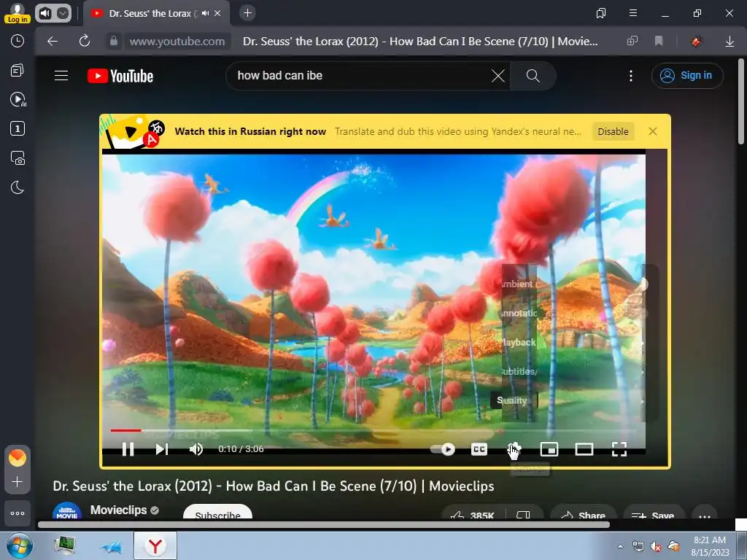Open the Windows Start menu
This screenshot has width=747, height=560.
(20, 545)
